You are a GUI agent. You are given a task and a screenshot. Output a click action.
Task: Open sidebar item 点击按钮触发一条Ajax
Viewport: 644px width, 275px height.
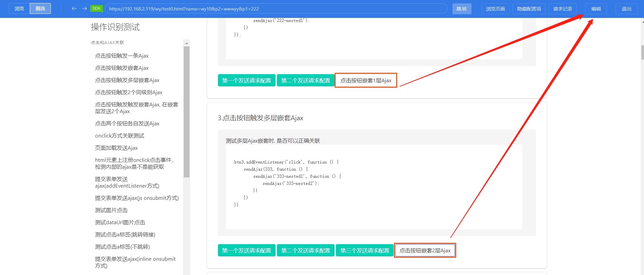122,56
